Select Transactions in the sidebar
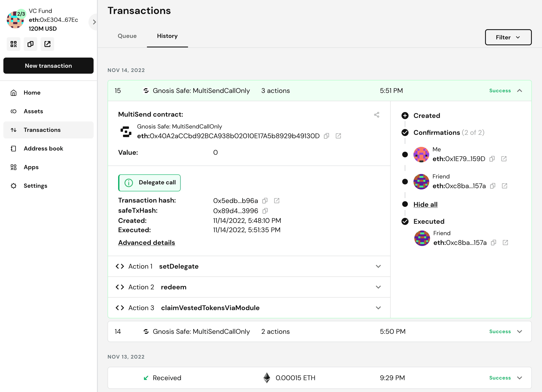 pyautogui.click(x=48, y=130)
